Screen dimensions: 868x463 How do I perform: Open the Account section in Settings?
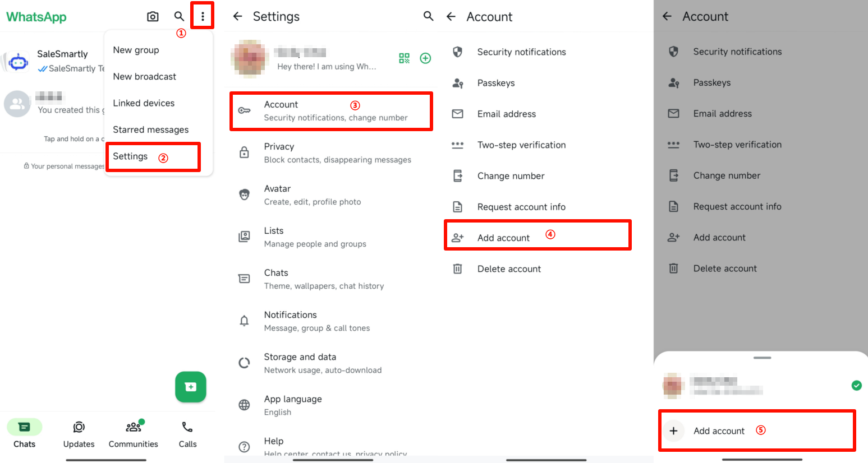click(x=331, y=110)
